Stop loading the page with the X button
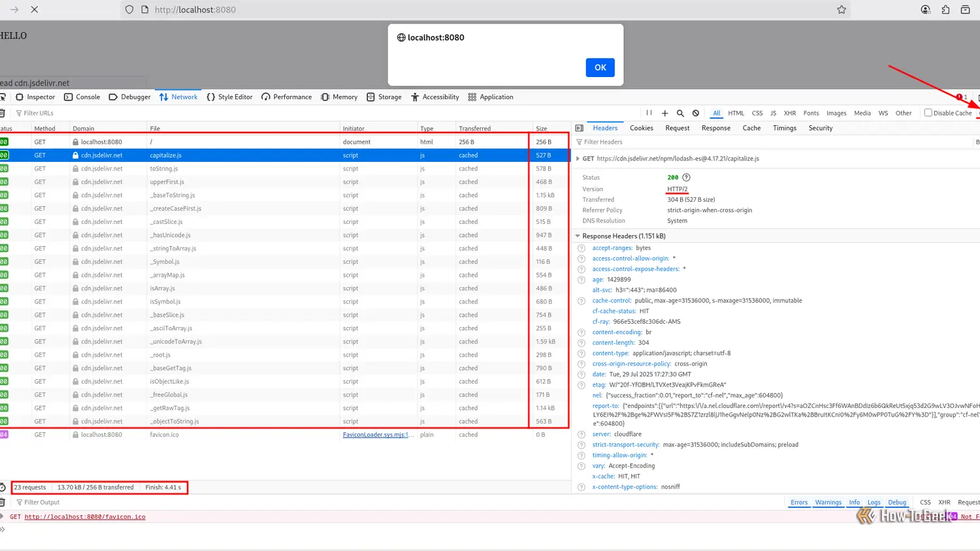Screen dimensions: 980x551 35,10
